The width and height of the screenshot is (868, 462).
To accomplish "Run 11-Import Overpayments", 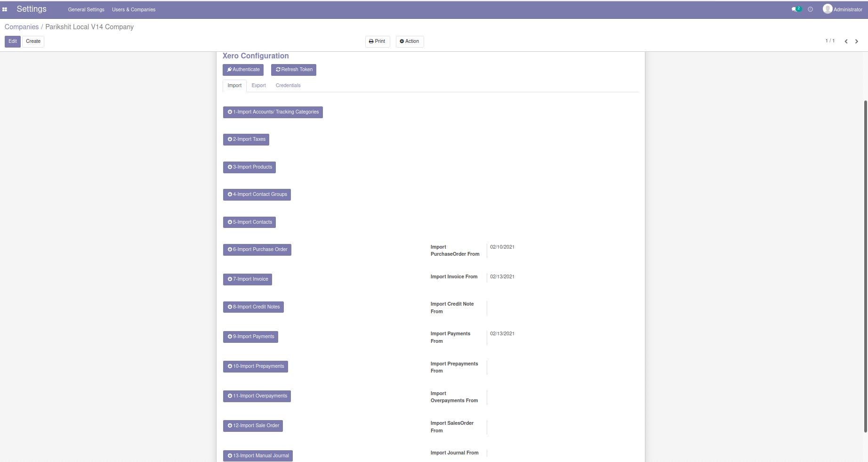I will pos(257,396).
